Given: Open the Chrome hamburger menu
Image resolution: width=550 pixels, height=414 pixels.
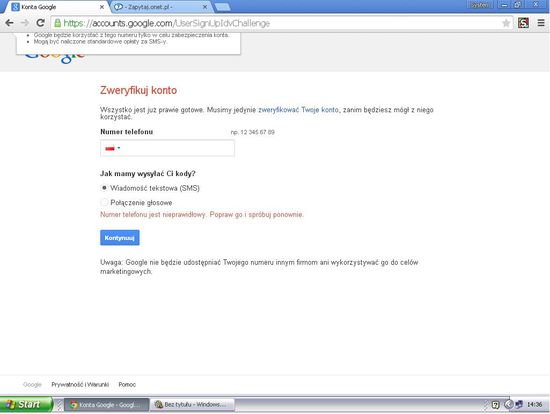Looking at the screenshot, I should (541, 23).
